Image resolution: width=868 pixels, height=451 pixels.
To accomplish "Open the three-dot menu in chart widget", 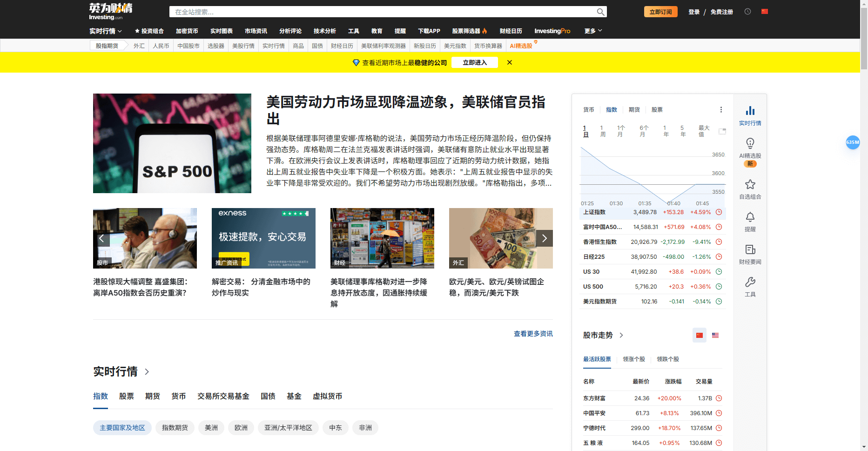I will click(721, 110).
